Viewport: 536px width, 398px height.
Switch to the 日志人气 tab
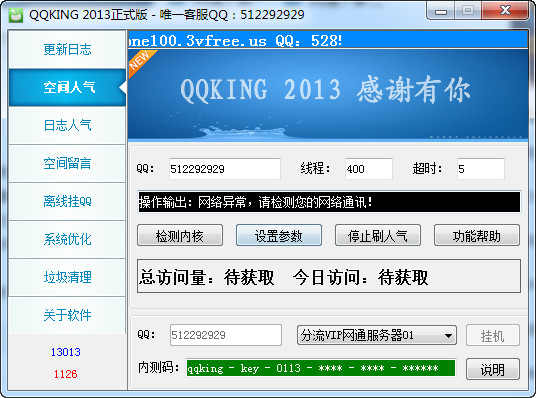[x=67, y=125]
